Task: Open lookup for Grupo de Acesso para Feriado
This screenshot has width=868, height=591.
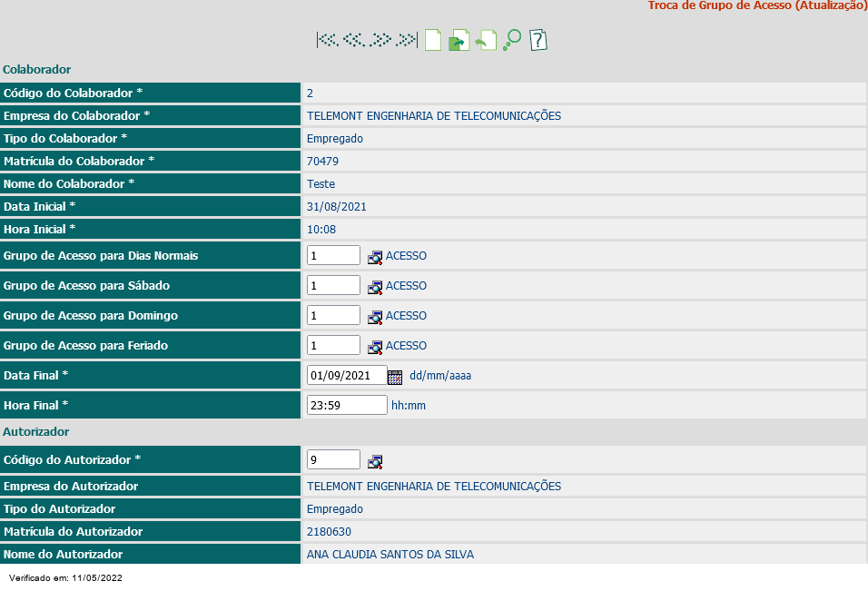Action: pos(375,347)
